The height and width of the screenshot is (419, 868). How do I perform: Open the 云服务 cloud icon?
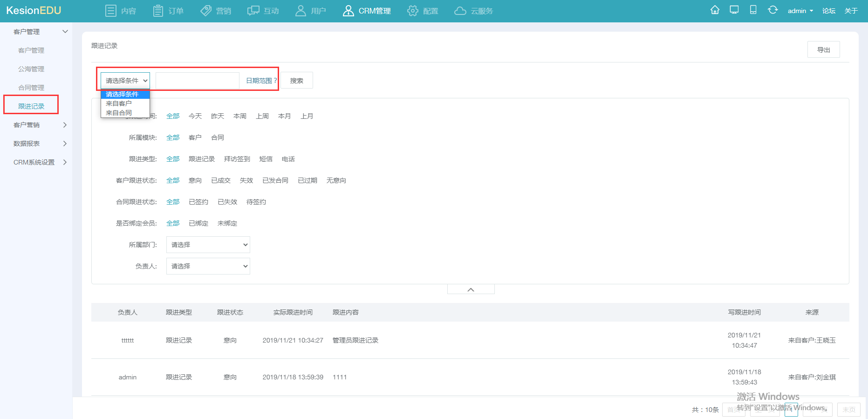[x=460, y=11]
